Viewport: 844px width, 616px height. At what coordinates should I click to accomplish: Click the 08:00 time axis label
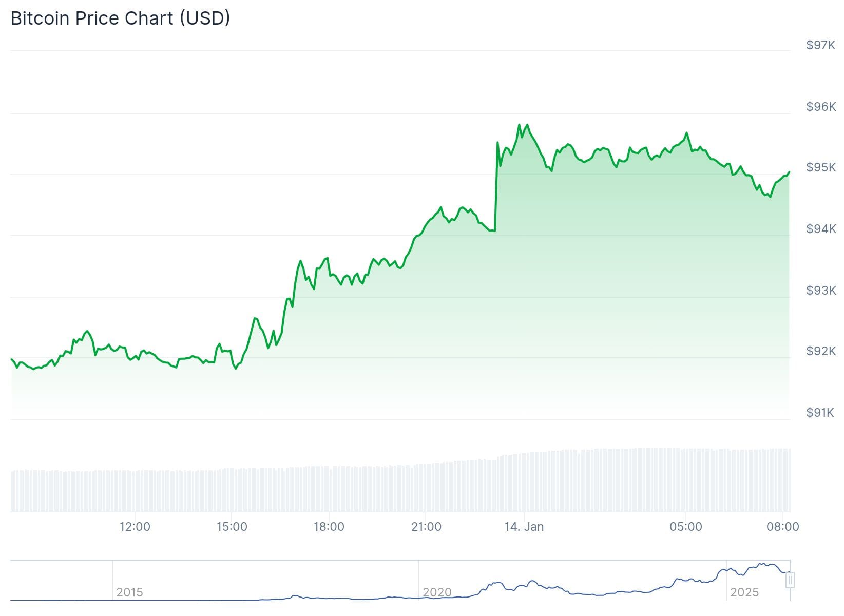coord(782,527)
